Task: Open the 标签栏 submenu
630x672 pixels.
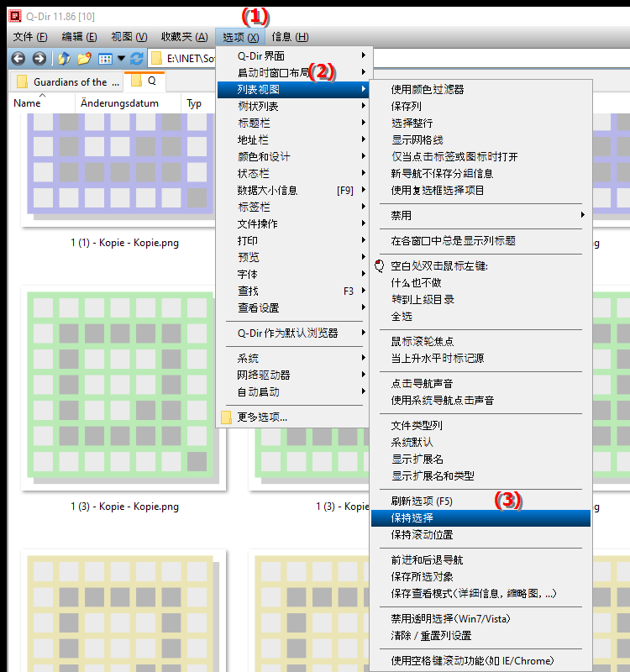Action: pos(293,207)
